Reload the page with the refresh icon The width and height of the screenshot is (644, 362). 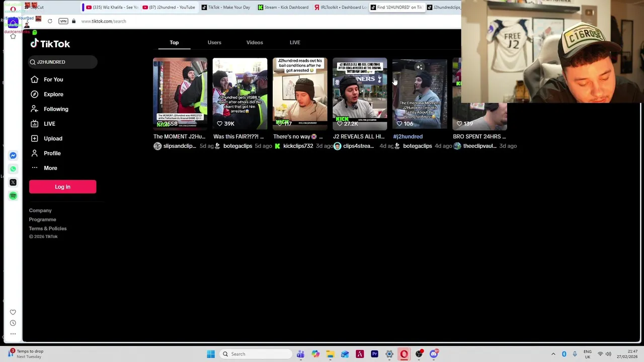click(50, 21)
